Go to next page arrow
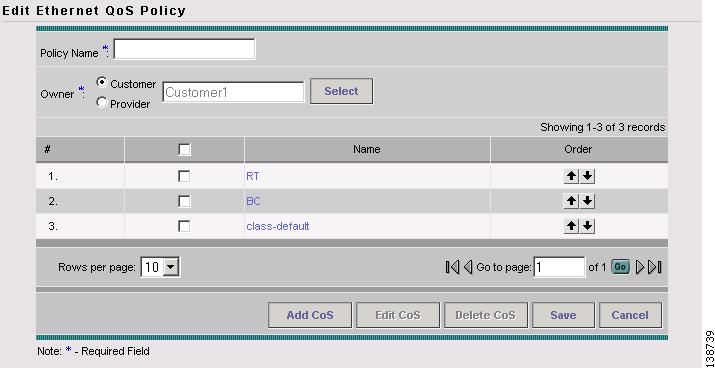Viewport: 715px width, 368px height. [640, 267]
